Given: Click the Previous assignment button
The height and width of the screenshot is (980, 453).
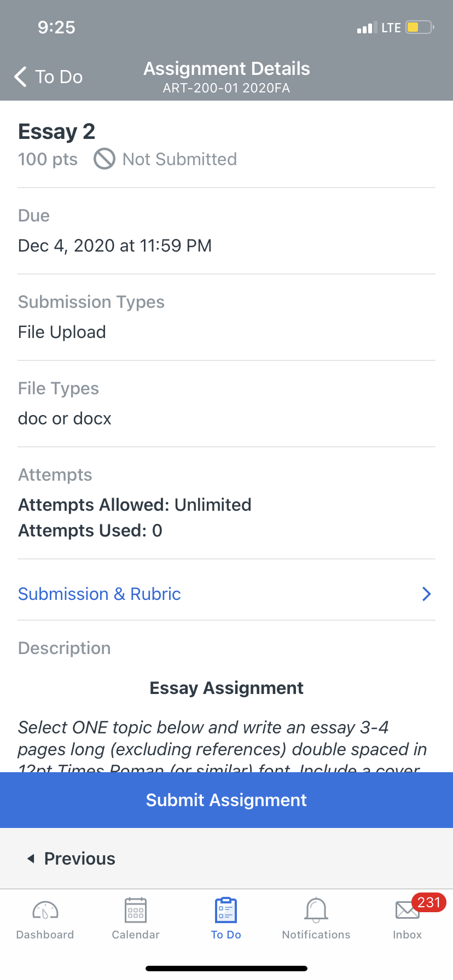Looking at the screenshot, I should click(x=71, y=859).
